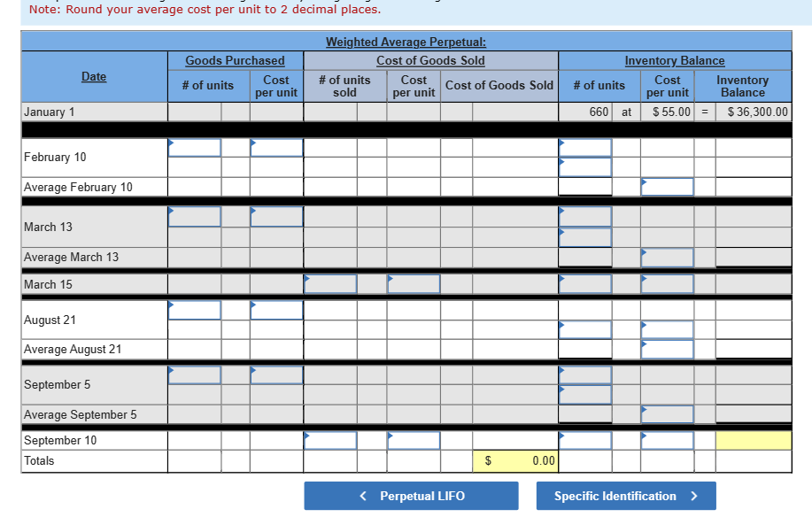Select February 10 second inventory units field
This screenshot has width=812, height=517.
pos(585,167)
